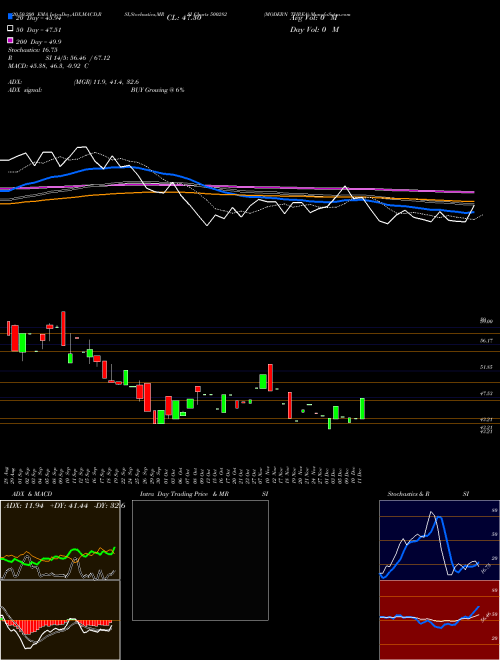The width and height of the screenshot is (500, 660).
Task: Click the 'Stochastics: 16.73' readout
Action: 32,50
